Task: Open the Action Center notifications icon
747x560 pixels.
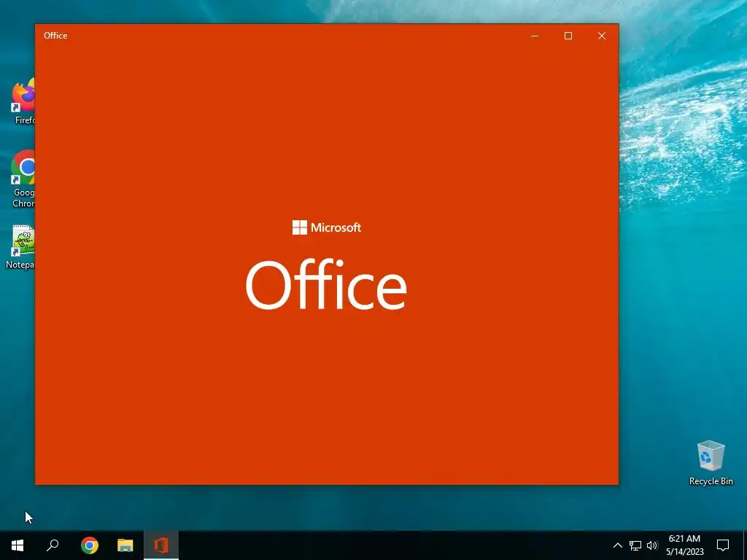Action: tap(723, 545)
